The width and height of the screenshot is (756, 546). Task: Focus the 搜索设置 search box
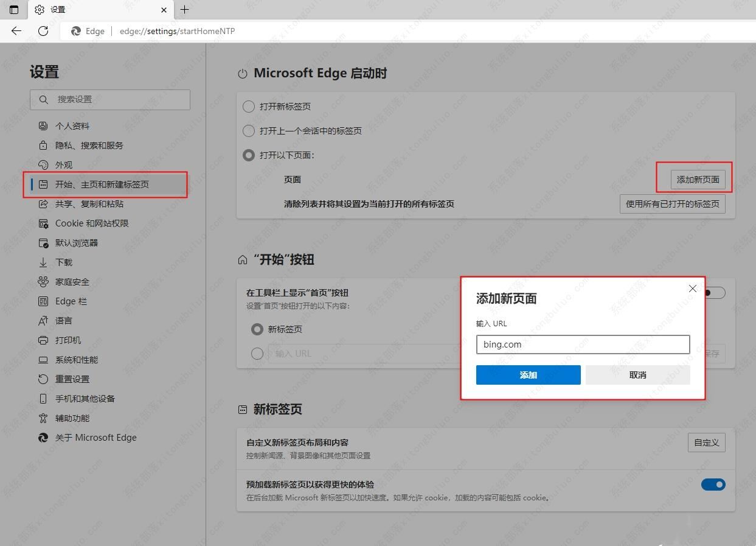coord(110,99)
